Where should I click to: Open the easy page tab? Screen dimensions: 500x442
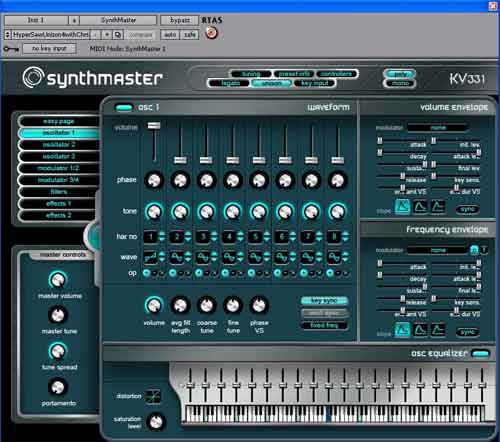(x=59, y=121)
